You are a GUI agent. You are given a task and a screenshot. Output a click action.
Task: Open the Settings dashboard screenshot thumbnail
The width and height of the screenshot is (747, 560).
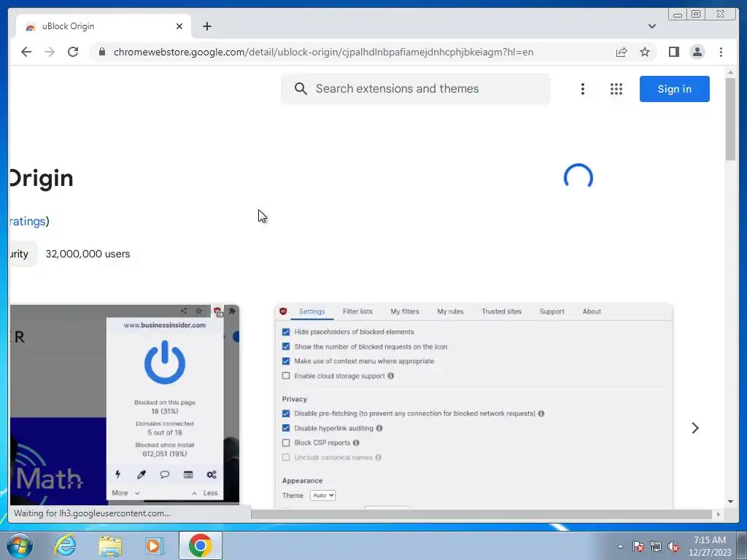pyautogui.click(x=473, y=405)
